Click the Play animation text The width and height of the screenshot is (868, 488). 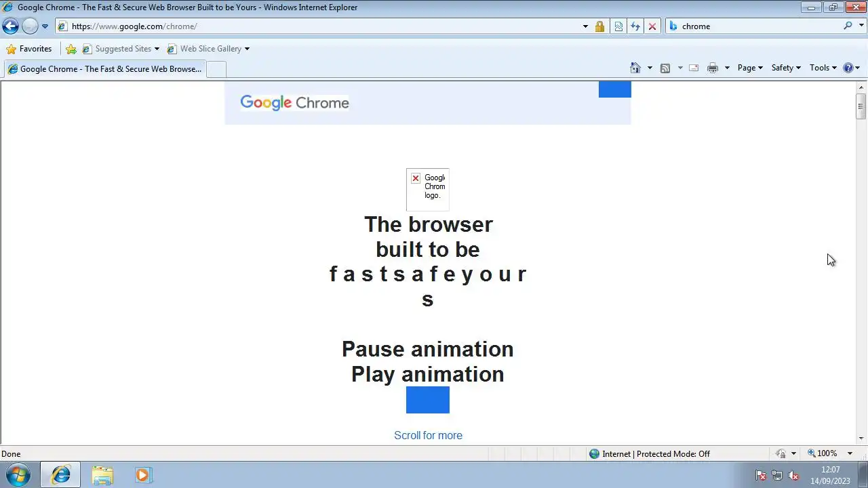pyautogui.click(x=428, y=374)
